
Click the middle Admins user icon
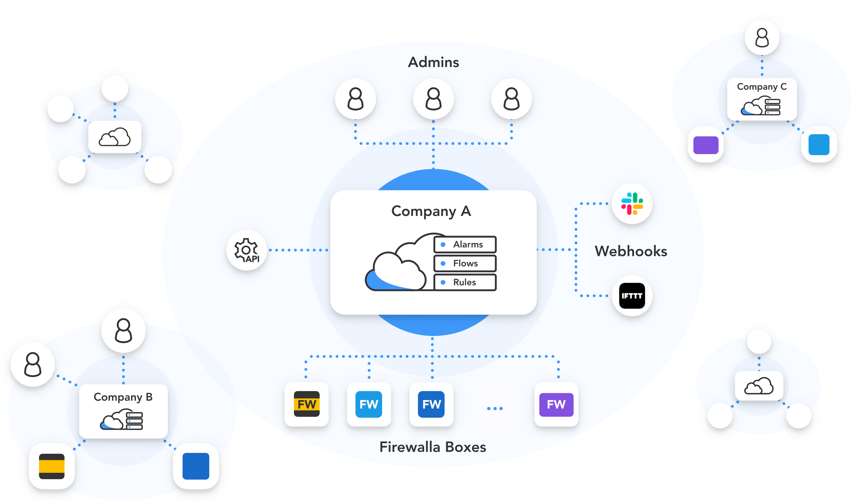click(x=433, y=99)
